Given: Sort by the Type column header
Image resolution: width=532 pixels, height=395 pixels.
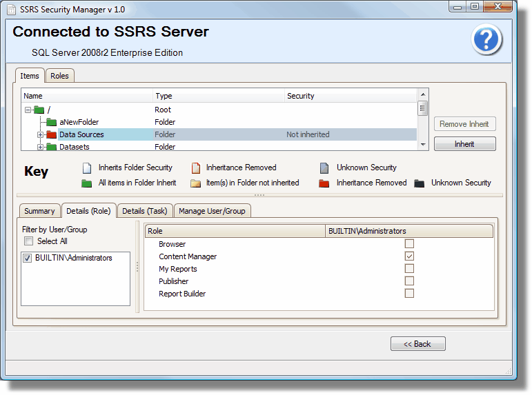Looking at the screenshot, I should 219,96.
